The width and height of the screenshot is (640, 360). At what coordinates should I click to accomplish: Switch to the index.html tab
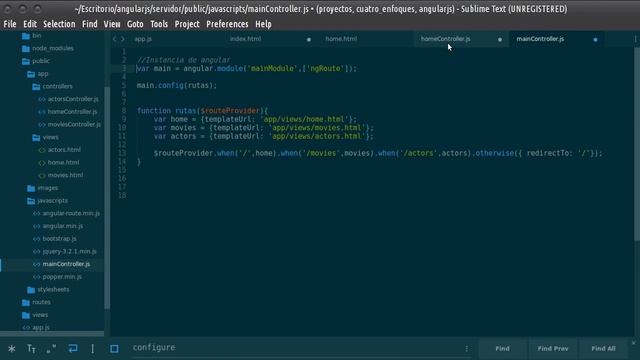(245, 39)
